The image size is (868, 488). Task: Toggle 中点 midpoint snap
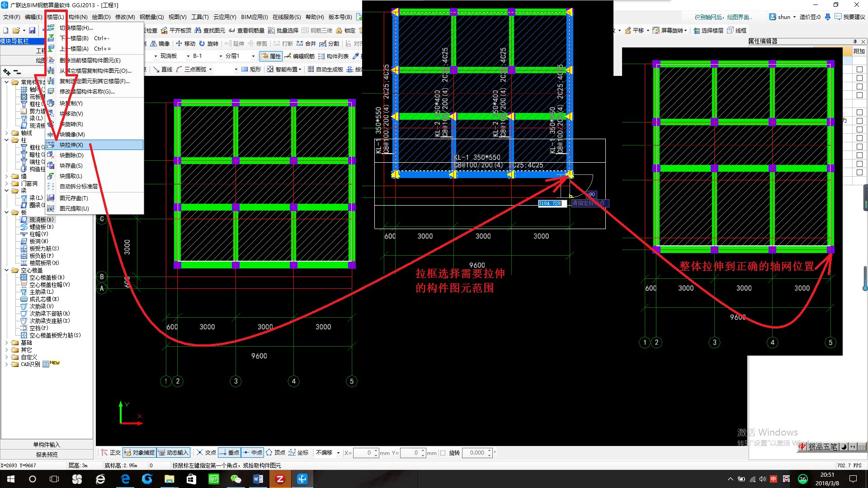click(252, 452)
